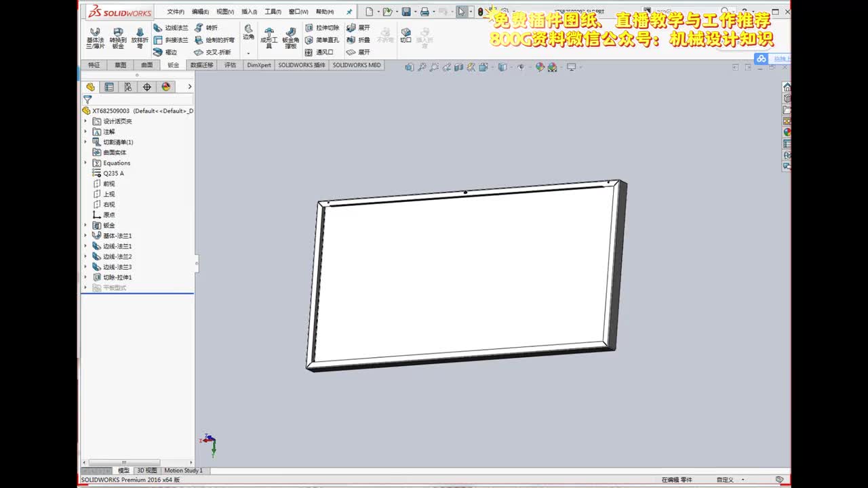
Task: Choose the Lofted Bend (放样折弯) tool
Action: pyautogui.click(x=140, y=38)
